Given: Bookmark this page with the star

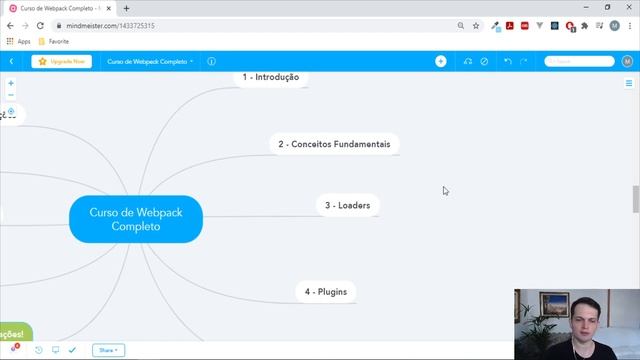Looking at the screenshot, I should pos(476,26).
